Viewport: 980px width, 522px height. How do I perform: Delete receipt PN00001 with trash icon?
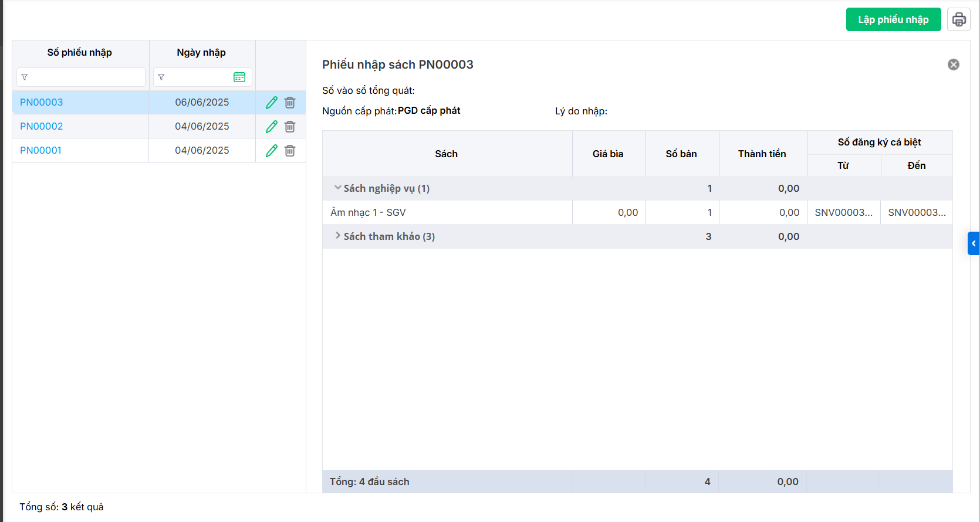pyautogui.click(x=290, y=151)
